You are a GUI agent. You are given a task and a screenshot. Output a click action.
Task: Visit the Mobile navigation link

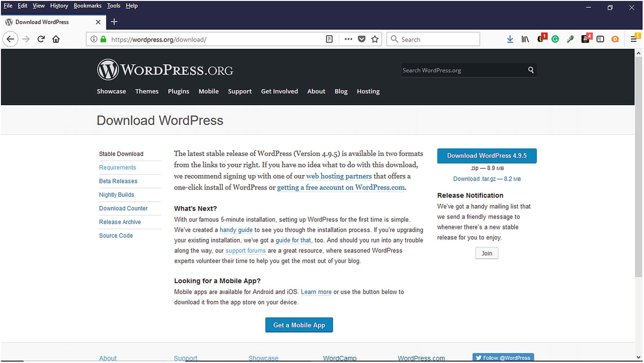click(x=208, y=91)
